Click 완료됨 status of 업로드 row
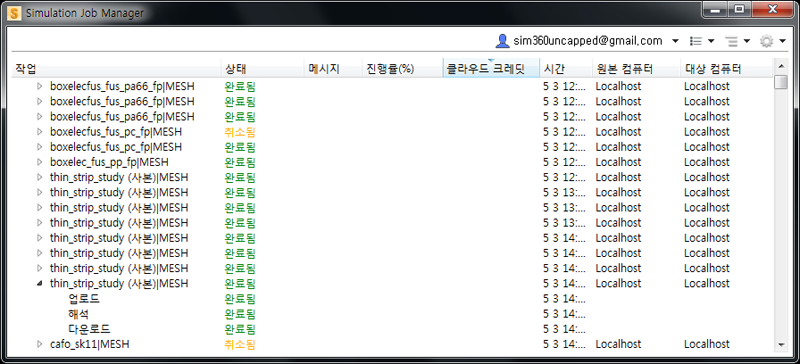This screenshot has height=364, width=800. (x=240, y=299)
